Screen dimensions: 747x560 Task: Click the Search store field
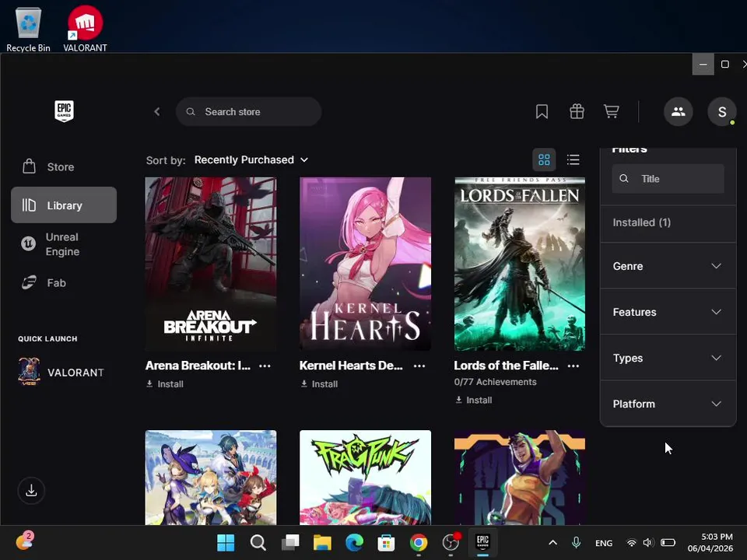coord(249,111)
